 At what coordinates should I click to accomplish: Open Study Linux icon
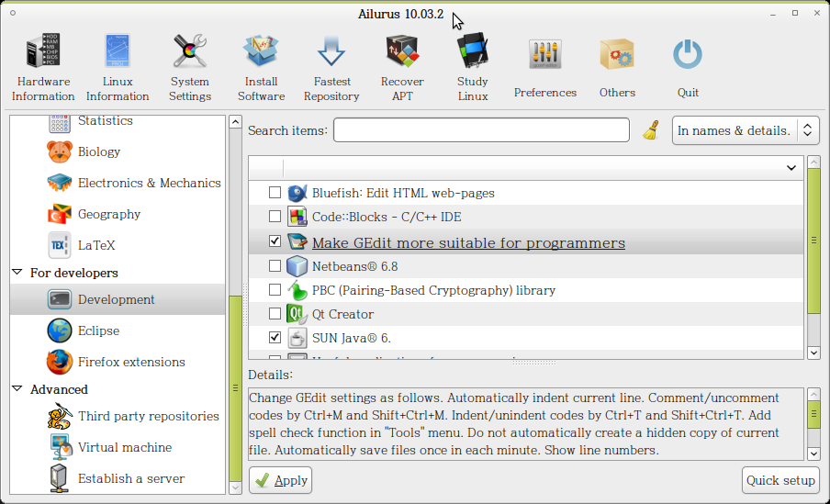coord(473,50)
